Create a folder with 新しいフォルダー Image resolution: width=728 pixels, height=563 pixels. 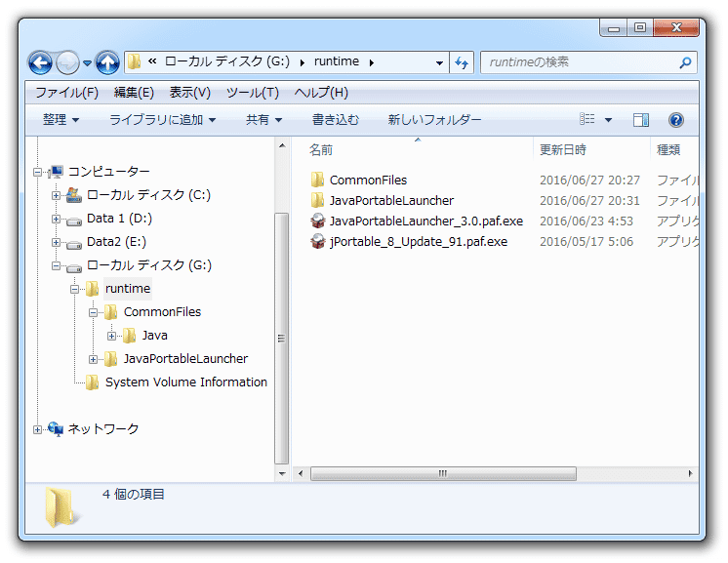click(434, 120)
